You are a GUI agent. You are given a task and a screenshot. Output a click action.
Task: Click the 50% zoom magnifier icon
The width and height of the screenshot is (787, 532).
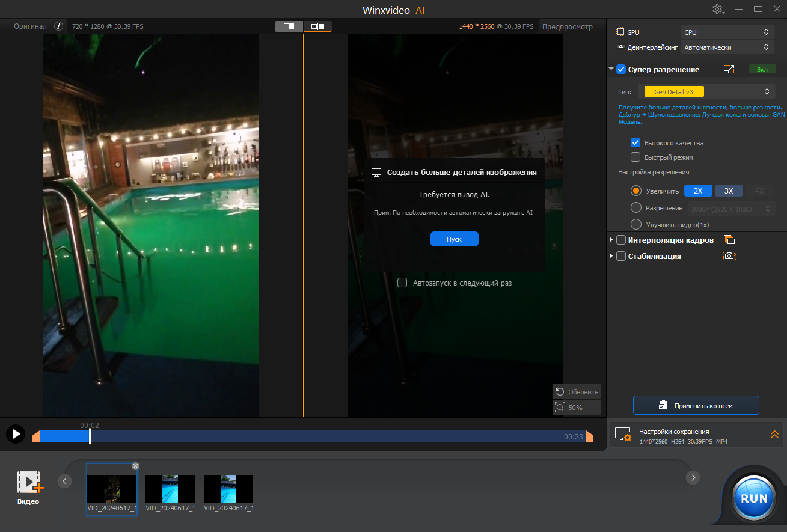560,408
